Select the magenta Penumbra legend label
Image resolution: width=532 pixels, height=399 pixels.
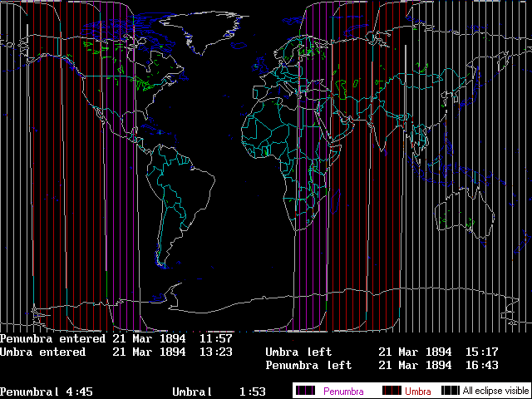point(343,390)
